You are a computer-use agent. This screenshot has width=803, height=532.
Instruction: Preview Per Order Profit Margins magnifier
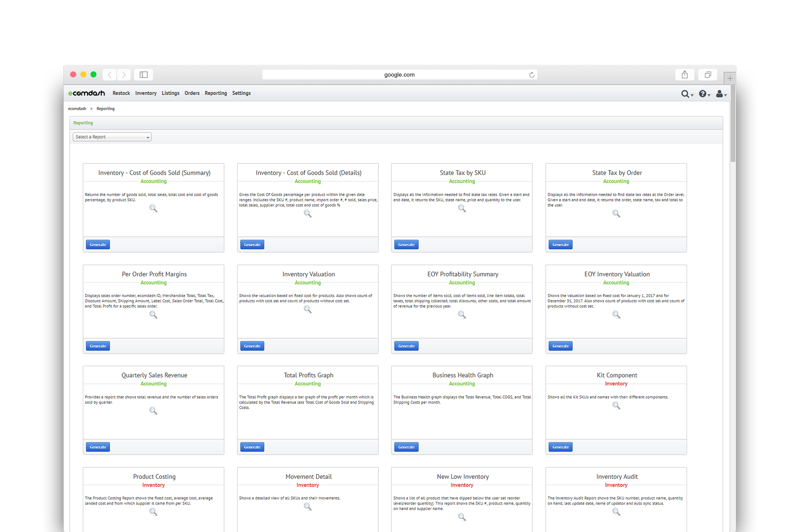click(153, 315)
